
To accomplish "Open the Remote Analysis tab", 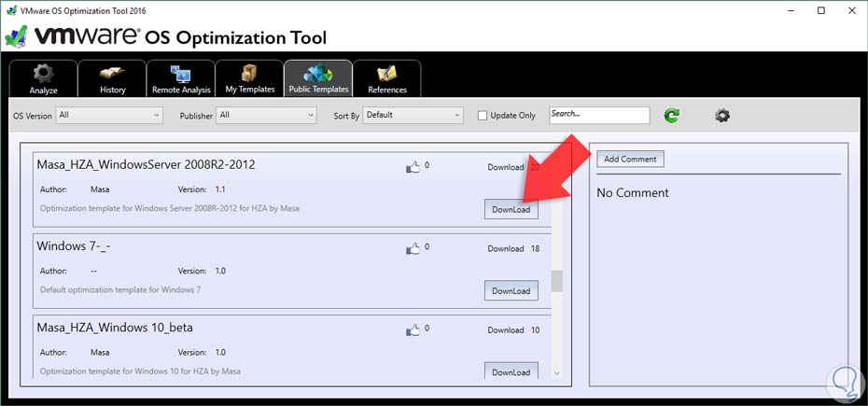I will (x=181, y=78).
